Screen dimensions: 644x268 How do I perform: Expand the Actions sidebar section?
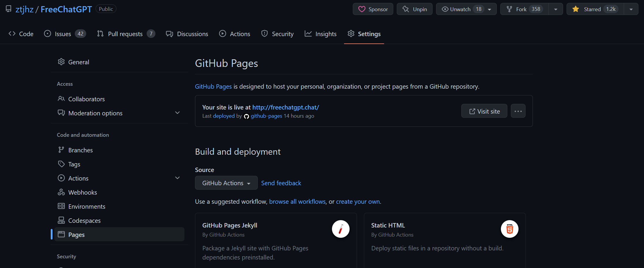[177, 178]
